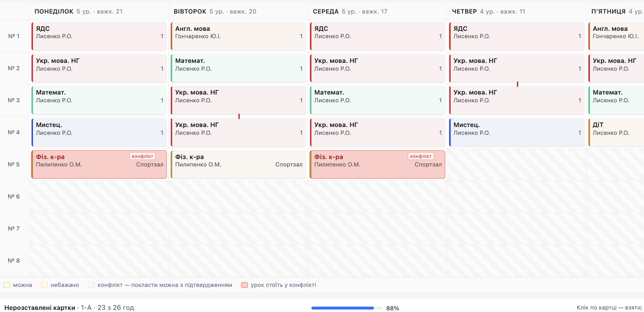Click the СЕРЕДА day column header
This screenshot has width=644, height=312.
click(x=377, y=12)
